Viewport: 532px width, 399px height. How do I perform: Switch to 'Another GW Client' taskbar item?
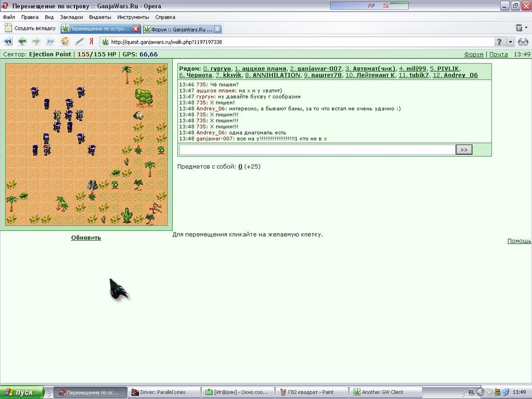point(386,392)
